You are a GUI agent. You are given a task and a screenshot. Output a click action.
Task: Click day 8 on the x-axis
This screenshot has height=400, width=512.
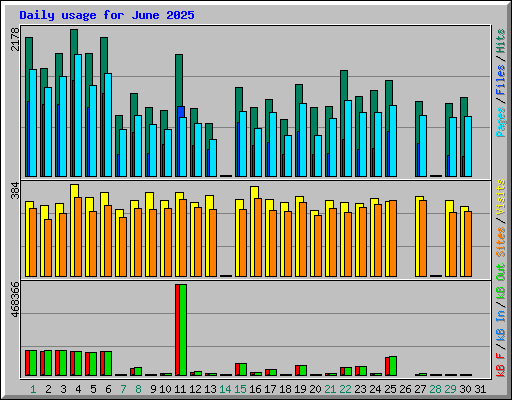point(138,389)
